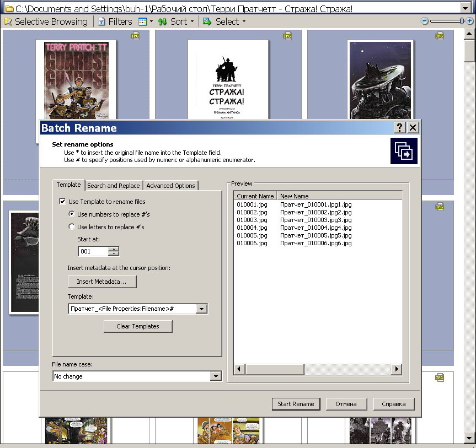Image resolution: width=476 pixels, height=448 pixels.
Task: Click the JPG badge on Guards! Guards! thumbnail
Action: point(135,36)
